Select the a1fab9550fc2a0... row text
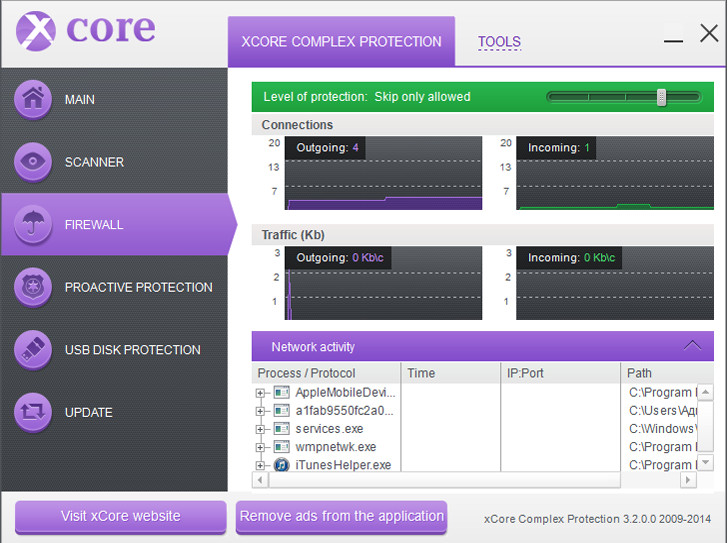 [344, 411]
